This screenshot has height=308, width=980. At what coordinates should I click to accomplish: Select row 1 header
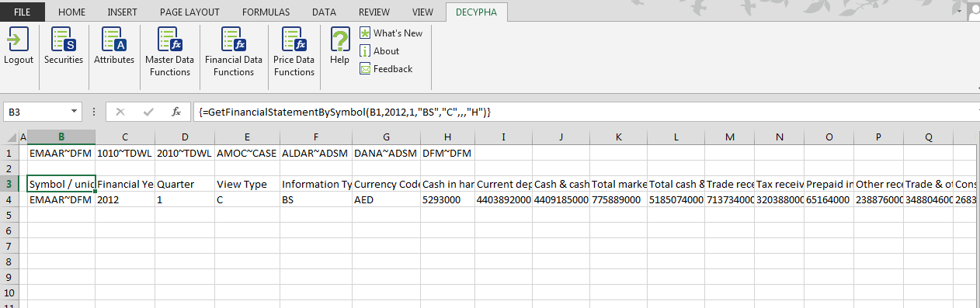click(9, 154)
